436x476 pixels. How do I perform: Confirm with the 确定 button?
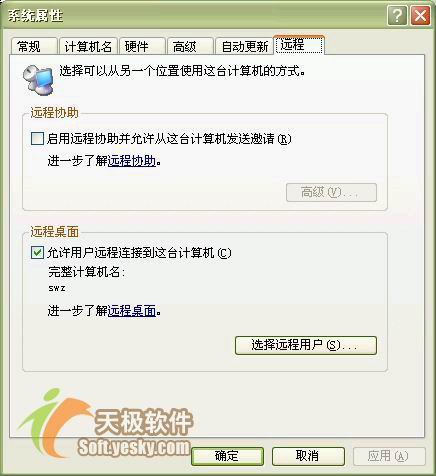[x=227, y=456]
